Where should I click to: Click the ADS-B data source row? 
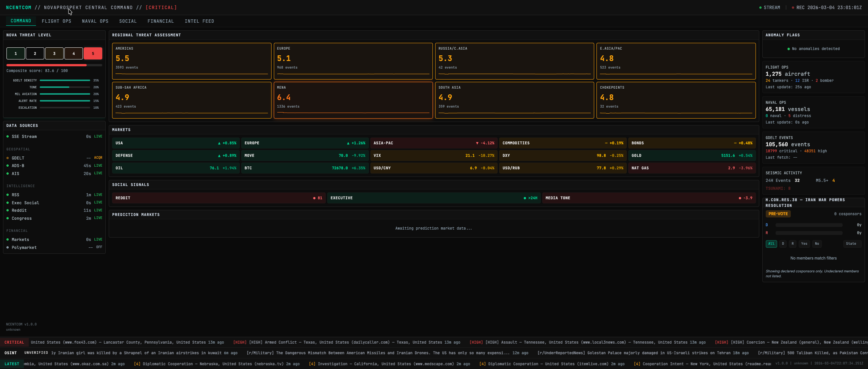click(54, 166)
